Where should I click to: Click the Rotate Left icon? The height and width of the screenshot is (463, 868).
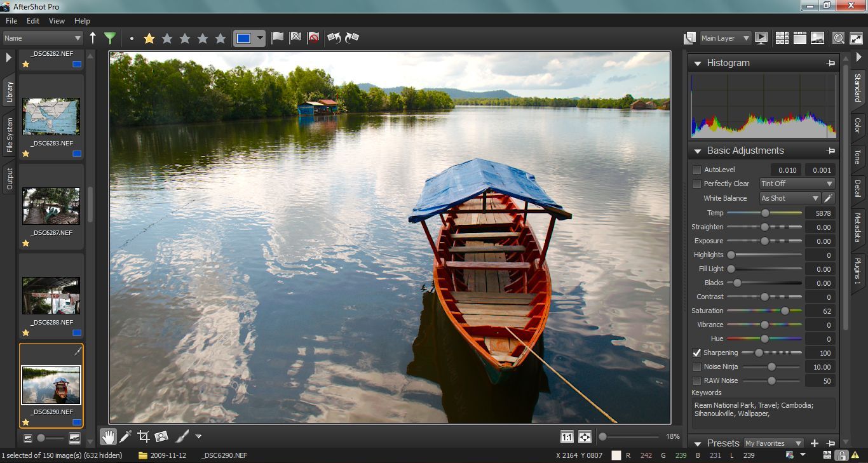click(334, 38)
